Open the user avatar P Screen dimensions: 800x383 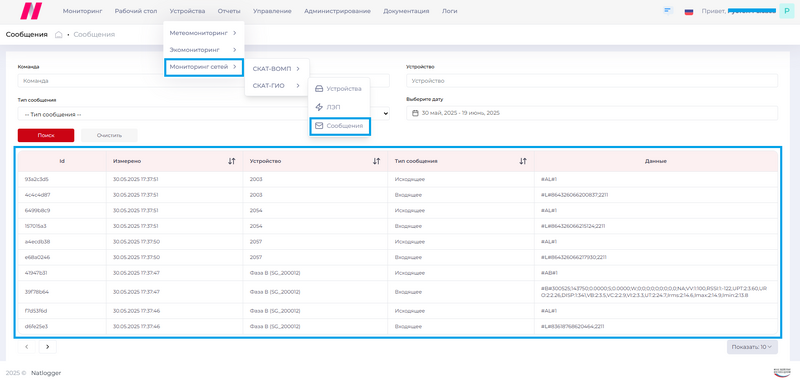(786, 11)
